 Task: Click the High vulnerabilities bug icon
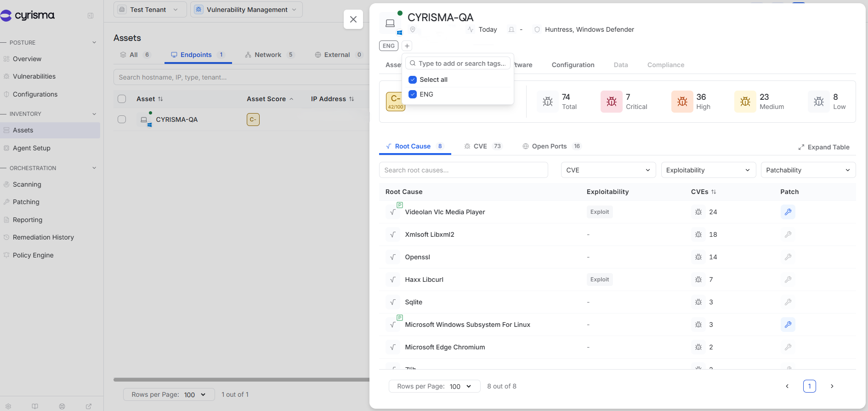682,102
